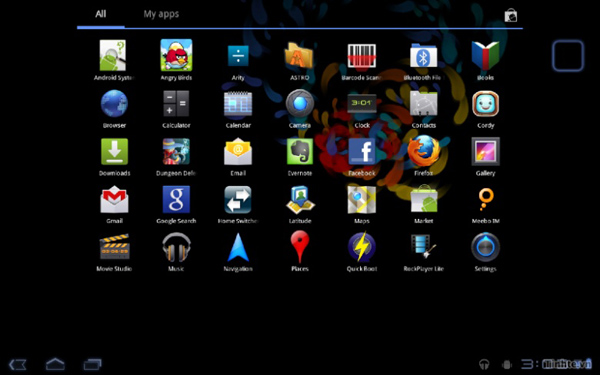Screen dimensions: 600x375
Task: Switch to the All tab
Action: (x=101, y=14)
